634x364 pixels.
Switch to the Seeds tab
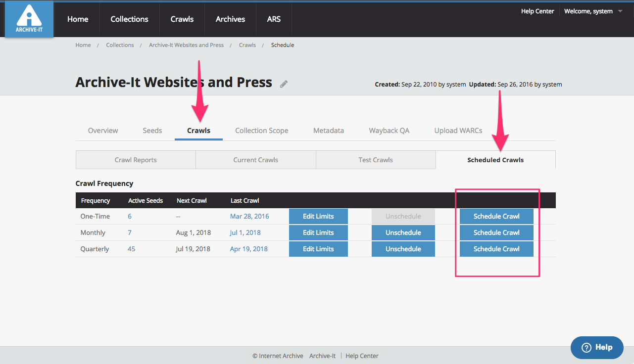coord(152,131)
